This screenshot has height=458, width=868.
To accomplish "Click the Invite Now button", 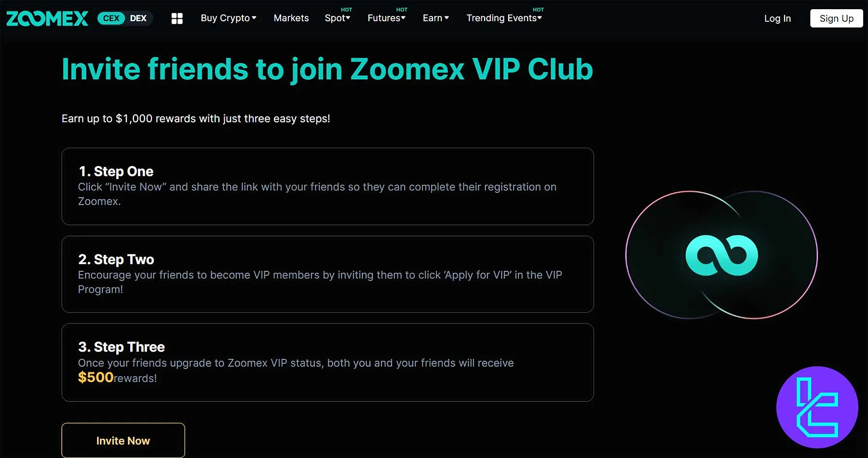I will [123, 441].
